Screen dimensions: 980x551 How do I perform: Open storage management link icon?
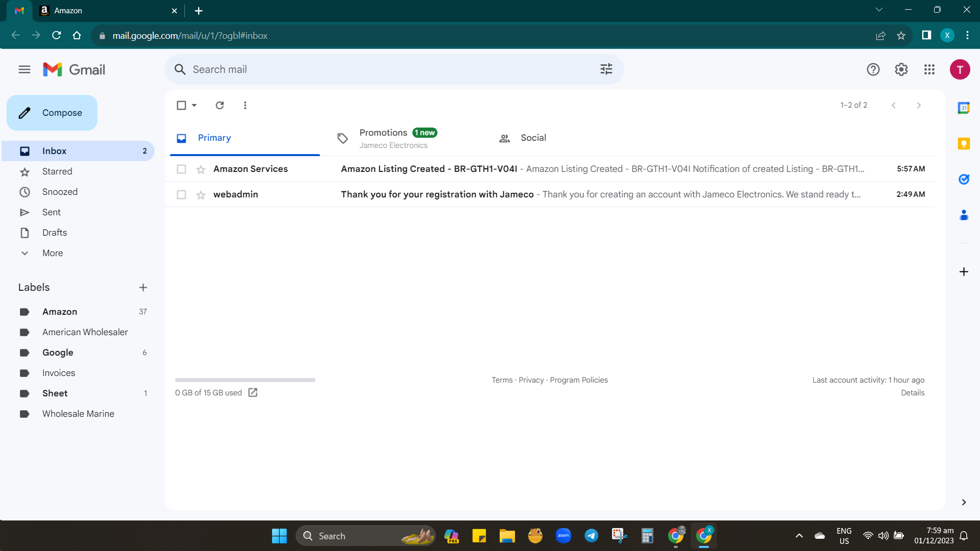coord(253,392)
